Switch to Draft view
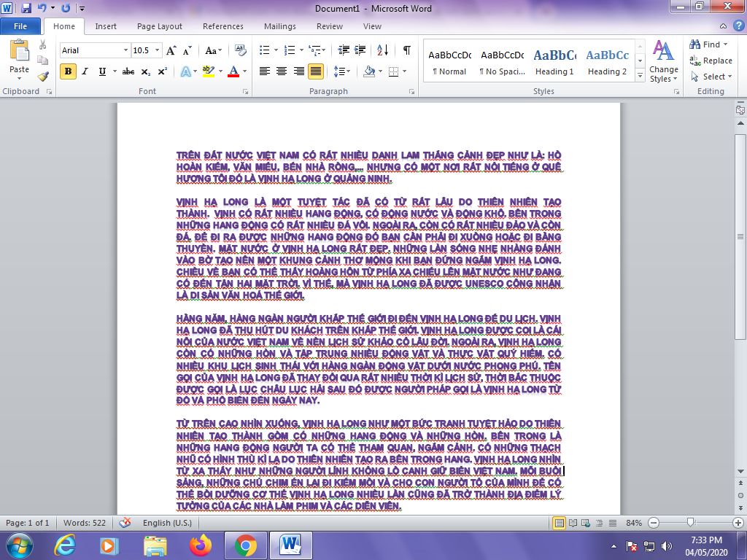747x560 pixels. [613, 523]
